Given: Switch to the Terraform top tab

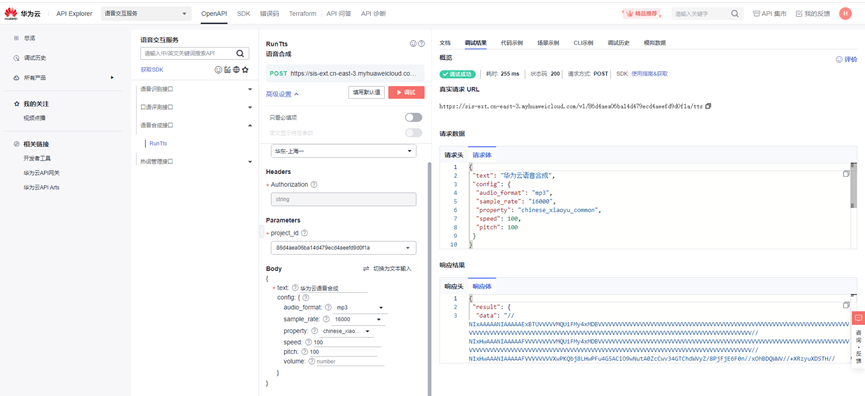Looking at the screenshot, I should [302, 14].
